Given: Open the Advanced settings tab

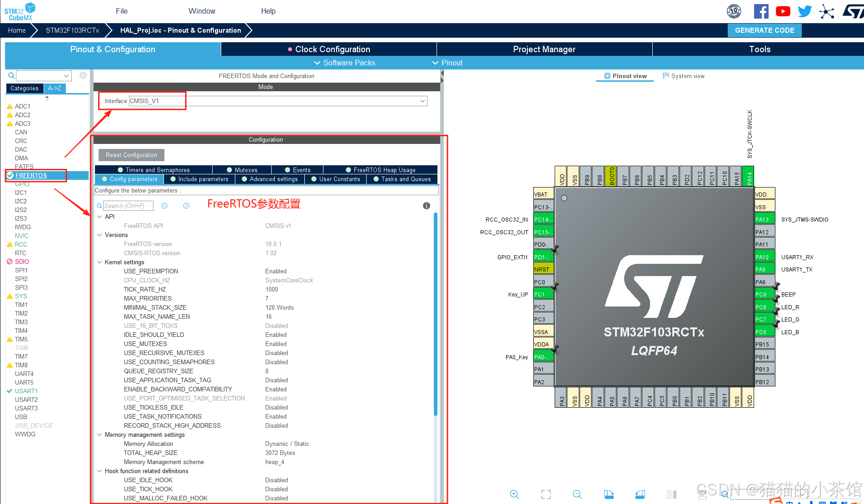Looking at the screenshot, I should pos(269,179).
